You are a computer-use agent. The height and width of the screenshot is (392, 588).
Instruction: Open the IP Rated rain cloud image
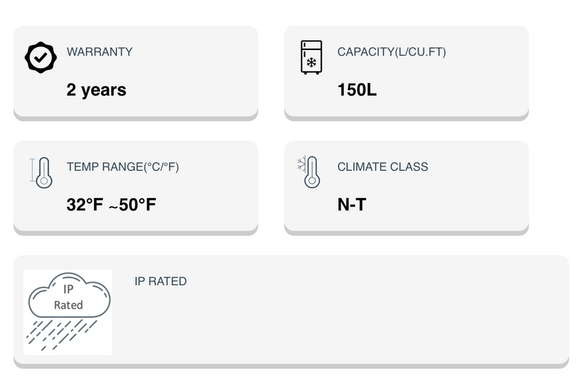[x=68, y=312]
